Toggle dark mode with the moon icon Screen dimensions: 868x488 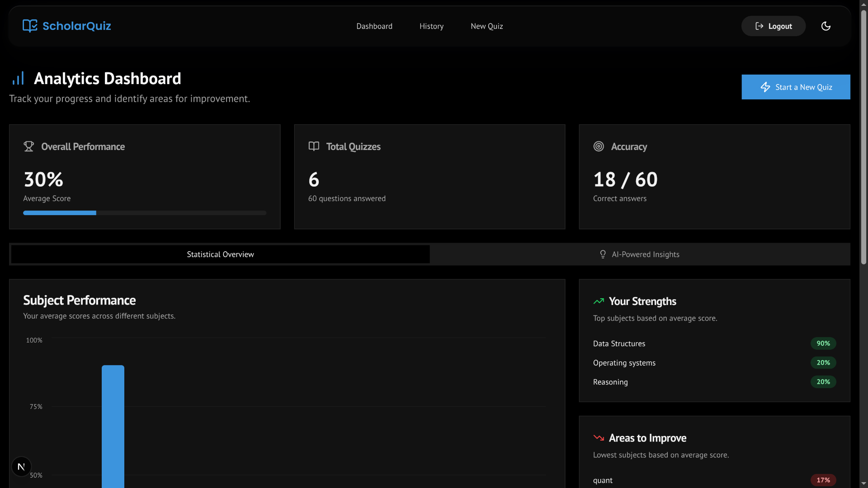click(826, 26)
